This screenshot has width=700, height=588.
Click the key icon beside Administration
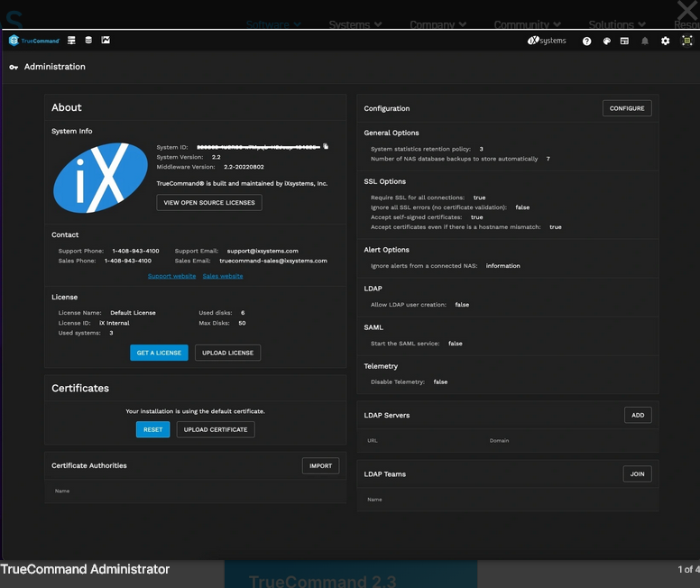[14, 67]
